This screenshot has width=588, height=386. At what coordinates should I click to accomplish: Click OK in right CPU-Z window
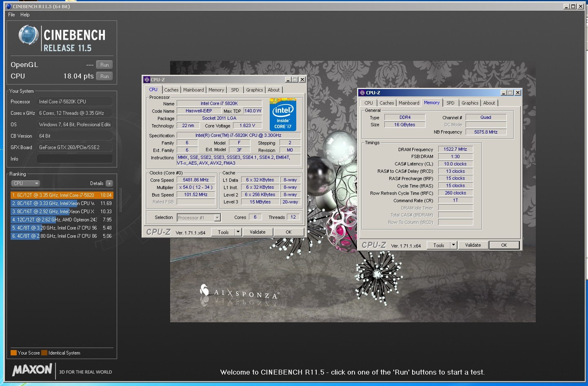pos(504,245)
